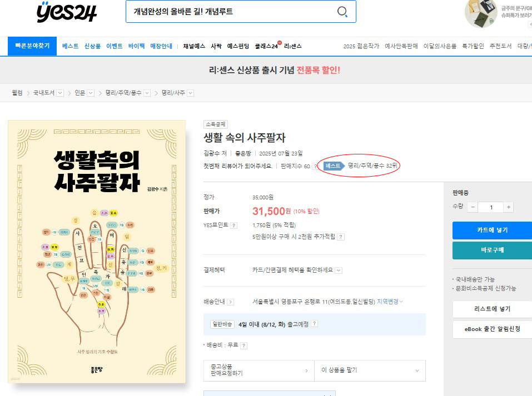Open the 매장안내 menu
The height and width of the screenshot is (396, 532).
click(161, 46)
